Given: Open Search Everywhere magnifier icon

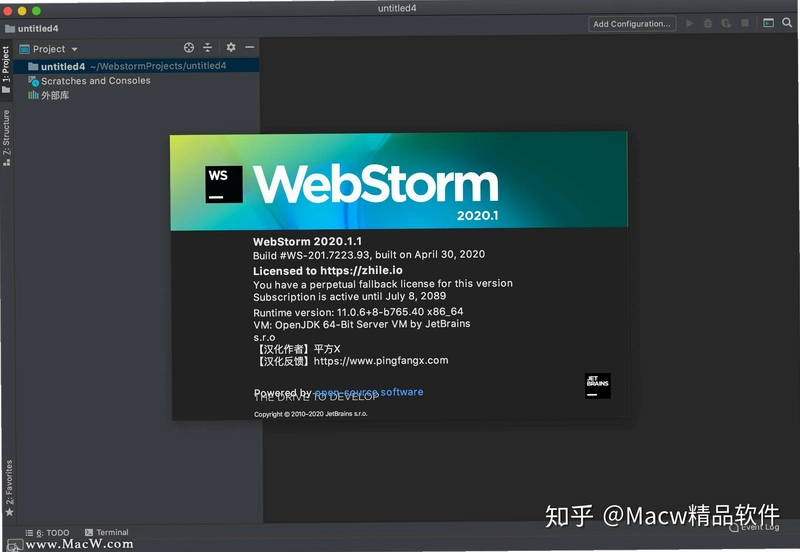Looking at the screenshot, I should 788,23.
